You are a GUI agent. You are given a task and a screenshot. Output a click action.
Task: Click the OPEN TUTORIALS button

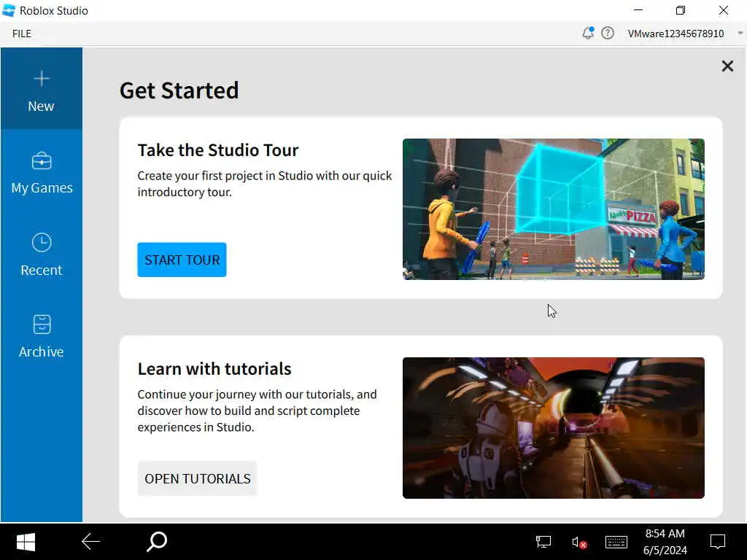197,478
